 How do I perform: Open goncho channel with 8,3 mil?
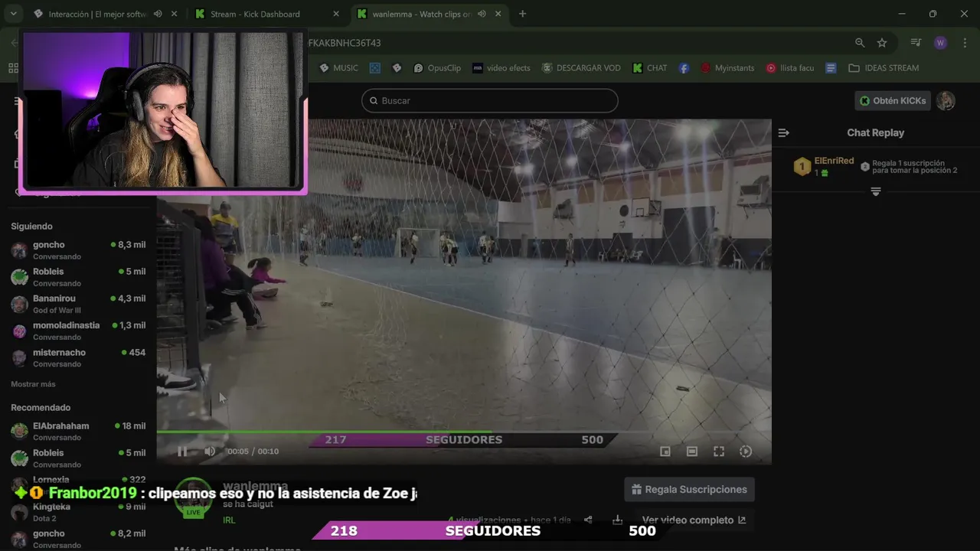point(78,250)
